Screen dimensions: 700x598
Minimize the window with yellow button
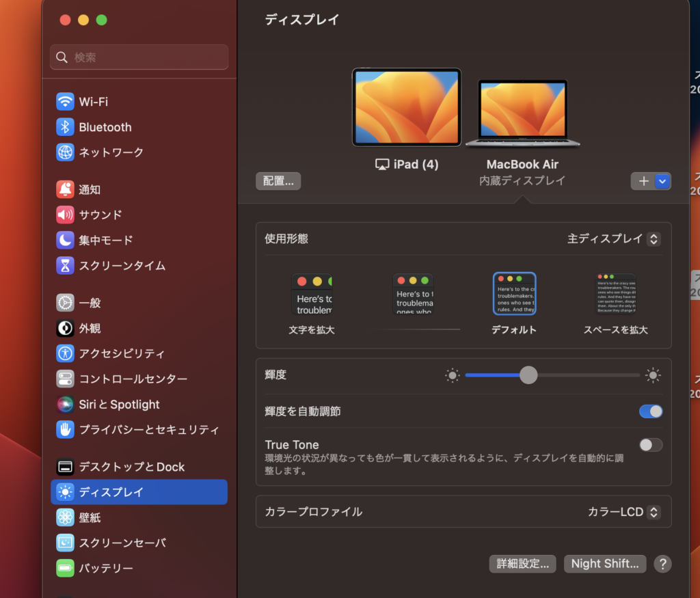point(83,20)
